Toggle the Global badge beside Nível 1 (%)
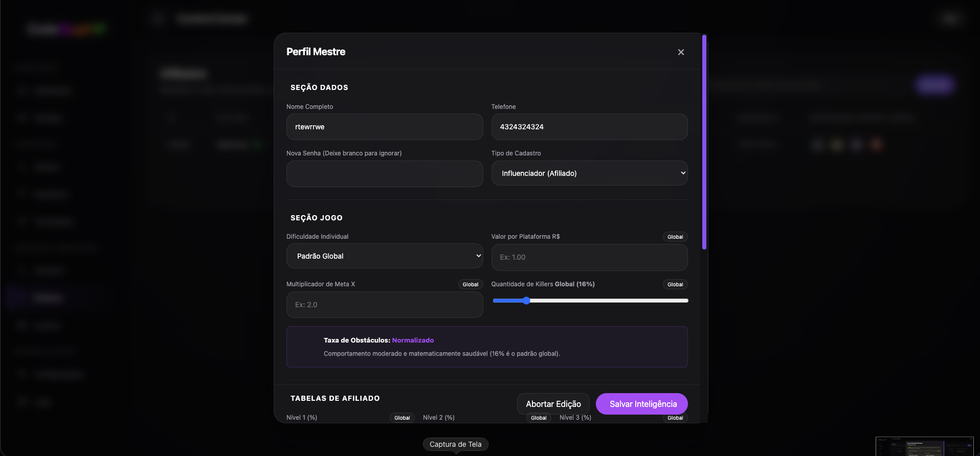This screenshot has width=980, height=456. [x=402, y=418]
